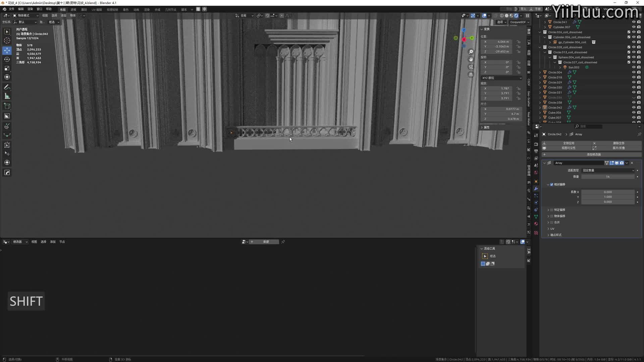Open the Modifiers wrench properties tab
Screen dimensions: 644x362
[536, 189]
